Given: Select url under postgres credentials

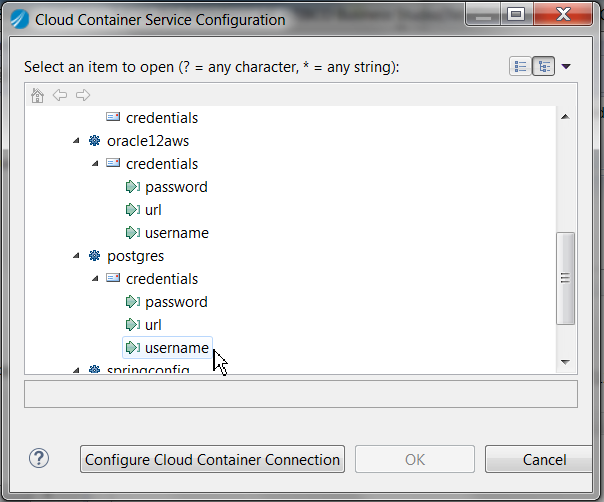Looking at the screenshot, I should point(153,325).
